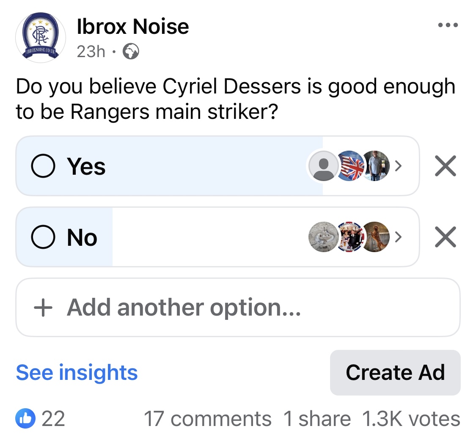Click the Ibrox Noise profile logo

pyautogui.click(x=41, y=37)
